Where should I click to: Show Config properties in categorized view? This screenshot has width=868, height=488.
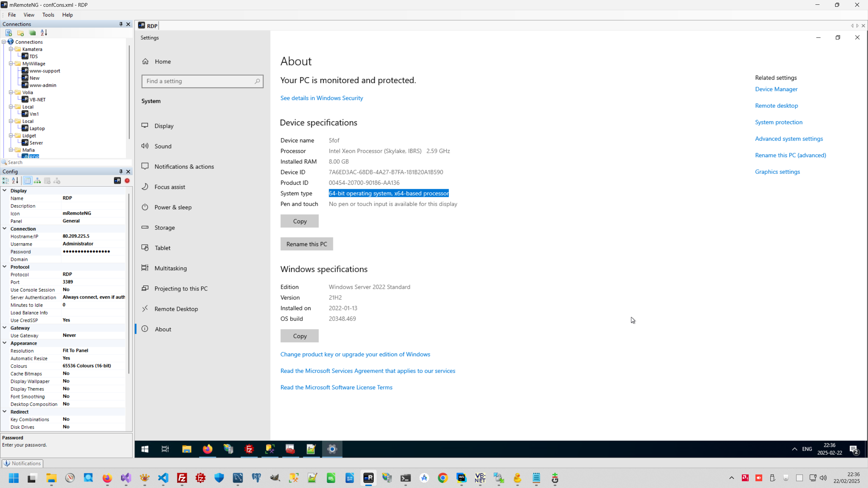[x=5, y=181]
